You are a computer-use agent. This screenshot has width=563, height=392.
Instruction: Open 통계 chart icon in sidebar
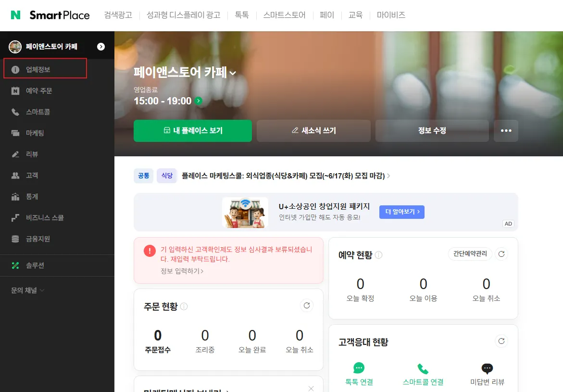coord(15,197)
